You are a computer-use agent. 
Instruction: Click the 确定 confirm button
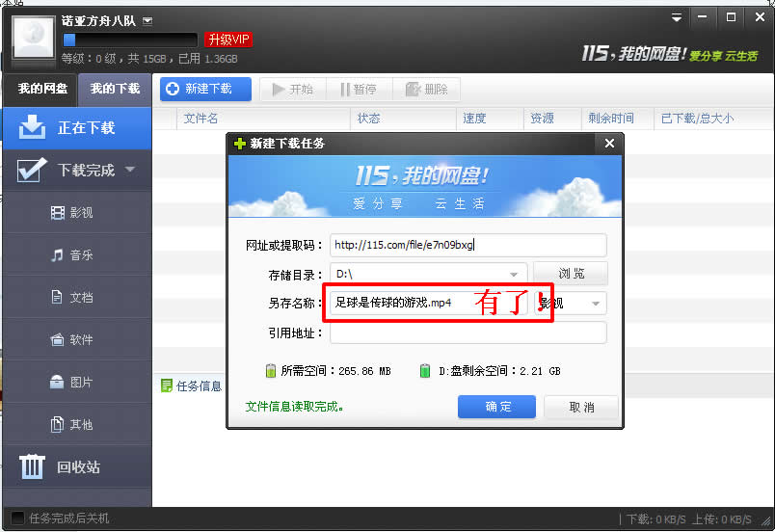click(x=496, y=407)
